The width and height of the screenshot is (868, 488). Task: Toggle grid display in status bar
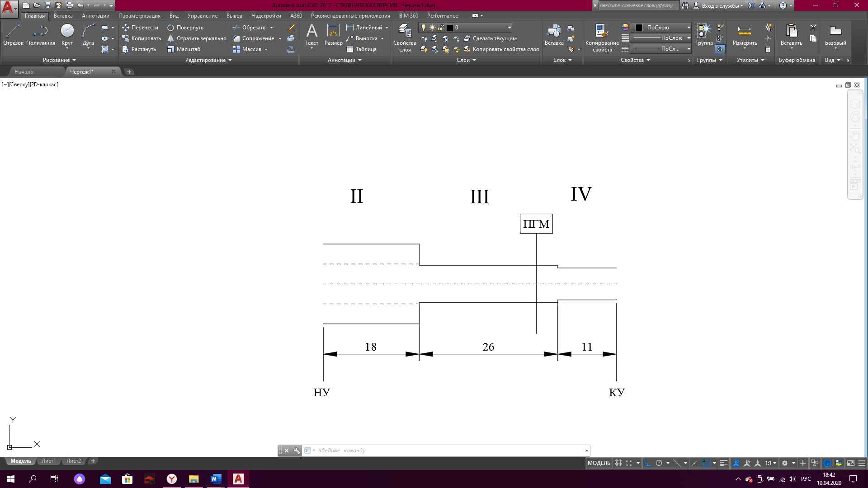pos(618,463)
